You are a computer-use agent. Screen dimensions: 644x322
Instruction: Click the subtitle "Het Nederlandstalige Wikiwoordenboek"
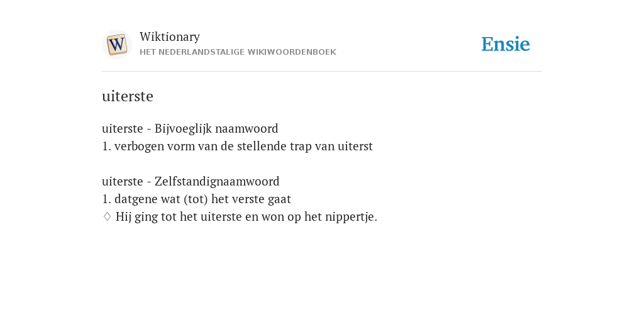[x=238, y=52]
